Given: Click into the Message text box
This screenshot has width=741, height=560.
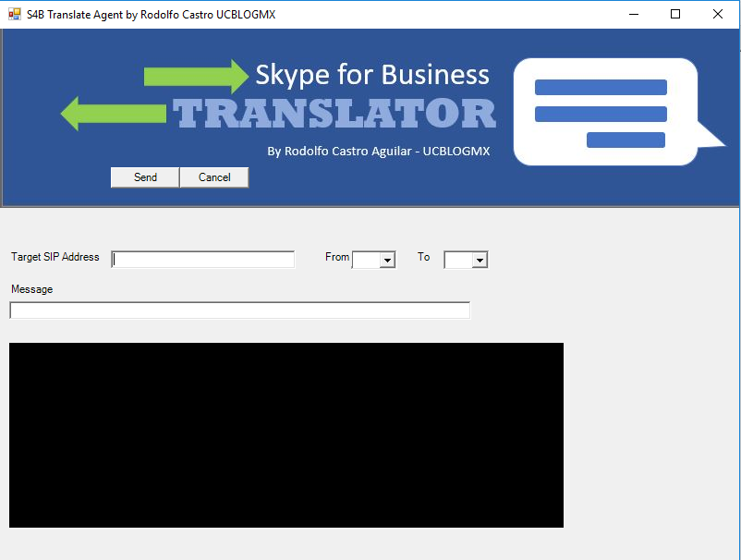Looking at the screenshot, I should click(x=239, y=310).
